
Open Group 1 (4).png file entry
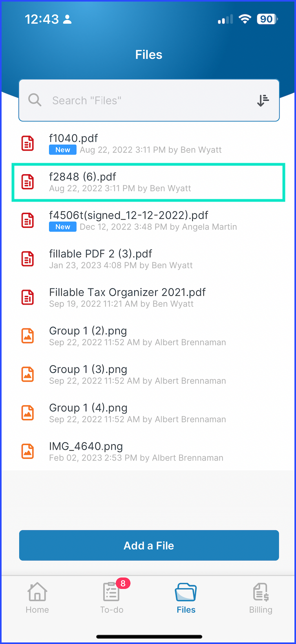148,413
